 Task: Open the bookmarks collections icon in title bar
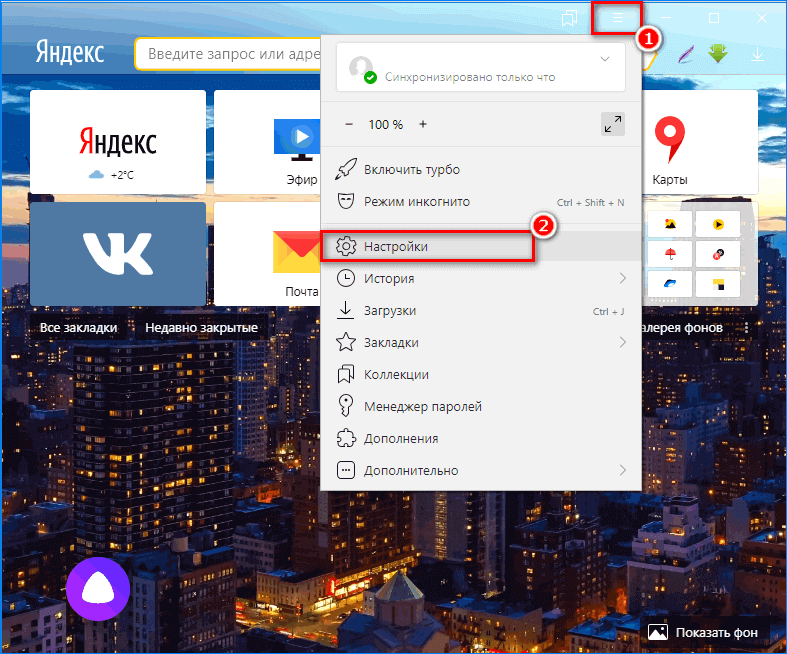(569, 19)
